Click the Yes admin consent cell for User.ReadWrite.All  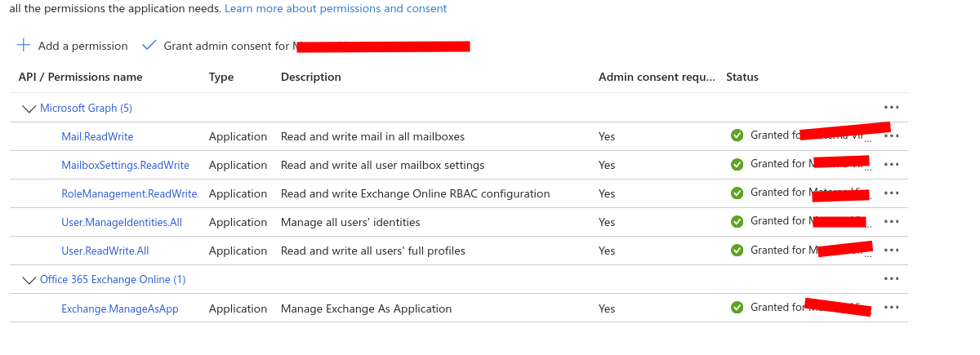click(607, 251)
